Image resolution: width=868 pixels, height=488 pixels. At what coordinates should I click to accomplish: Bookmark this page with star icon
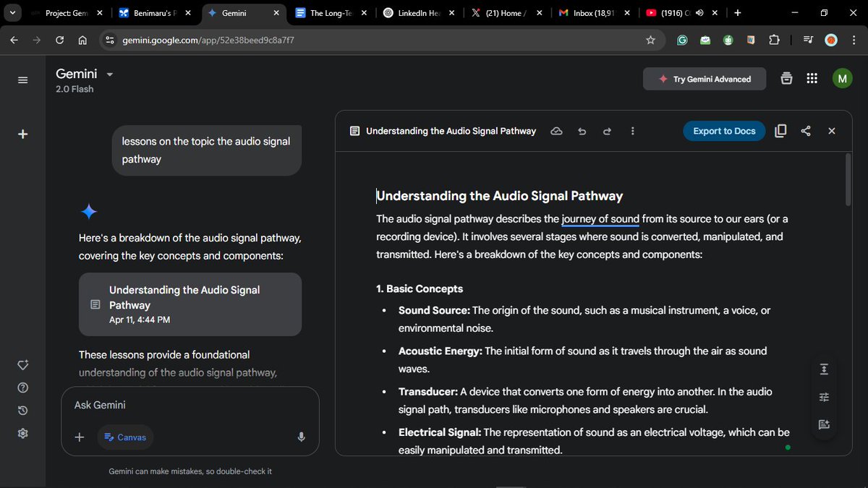pyautogui.click(x=650, y=40)
